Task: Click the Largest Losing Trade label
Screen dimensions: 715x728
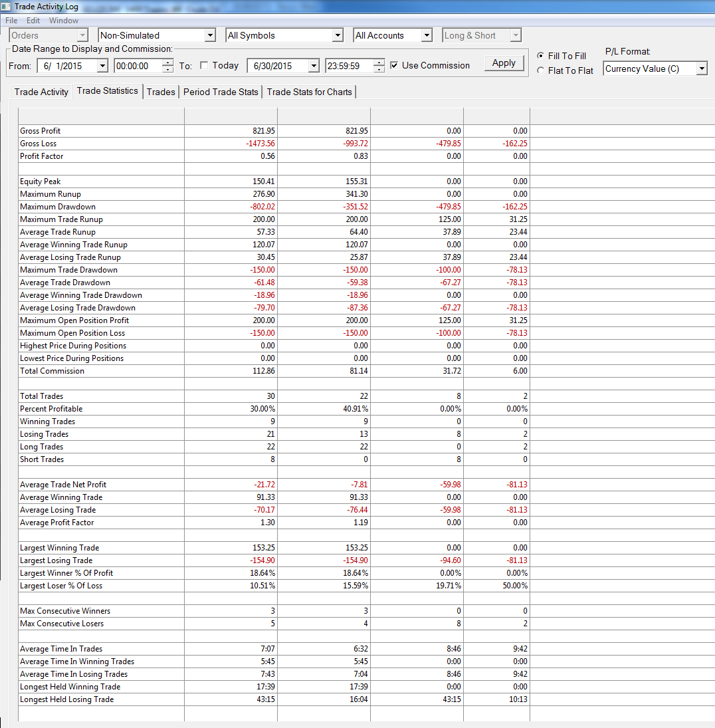Action: pos(56,560)
